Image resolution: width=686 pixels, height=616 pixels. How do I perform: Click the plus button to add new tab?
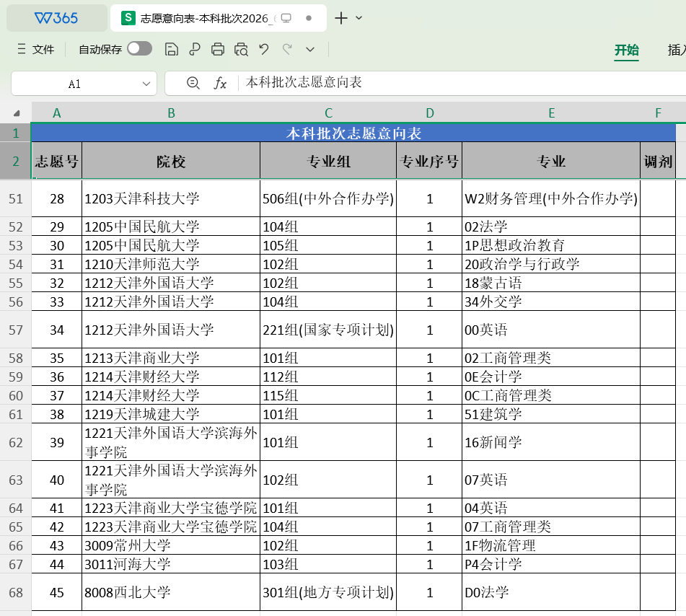tap(340, 18)
